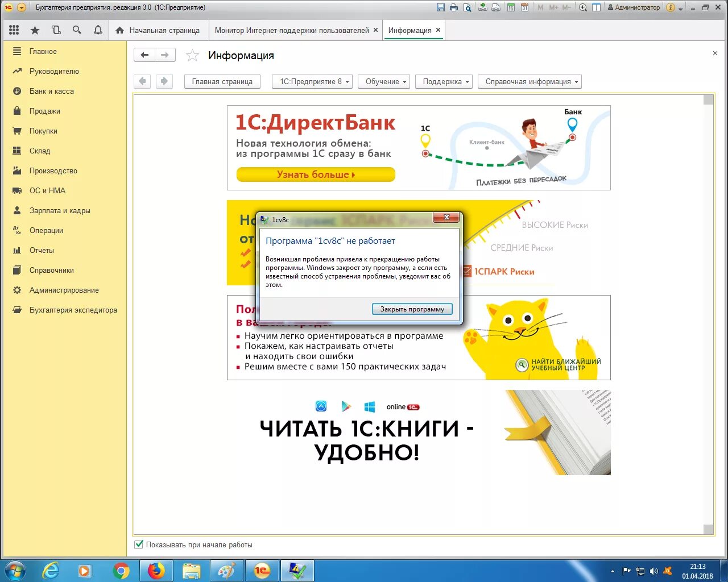Screen dimensions: 728x582
Task: Launch Internet Explorer from taskbar
Action: coord(51,571)
